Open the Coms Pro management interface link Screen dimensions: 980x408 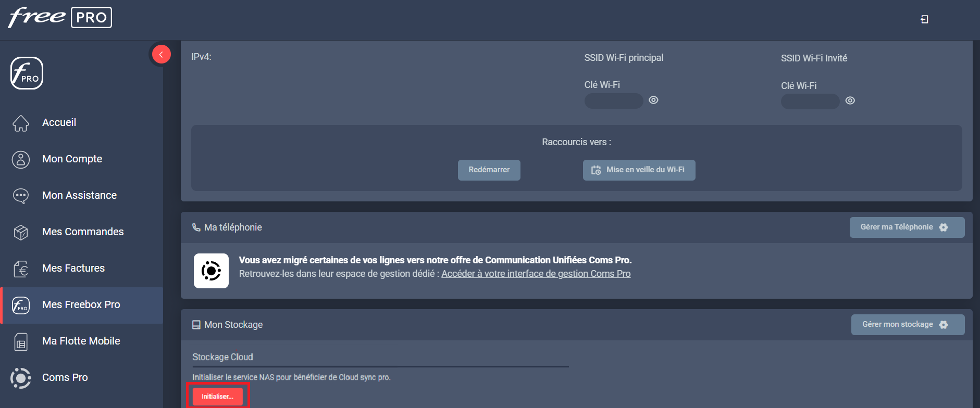tap(536, 273)
